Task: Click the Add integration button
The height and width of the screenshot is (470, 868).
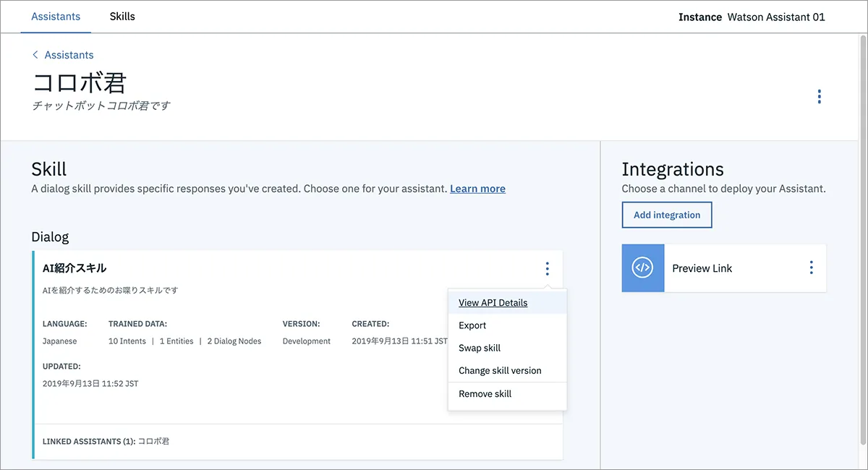Action: (x=667, y=215)
